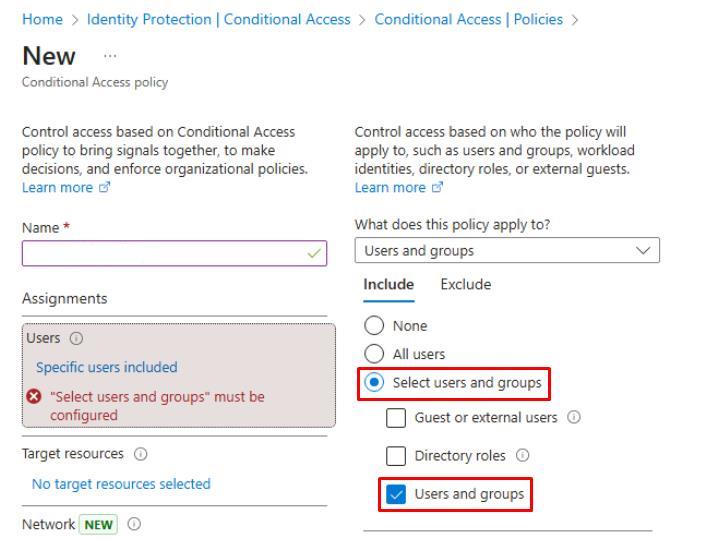Select the All users radio button

374,354
